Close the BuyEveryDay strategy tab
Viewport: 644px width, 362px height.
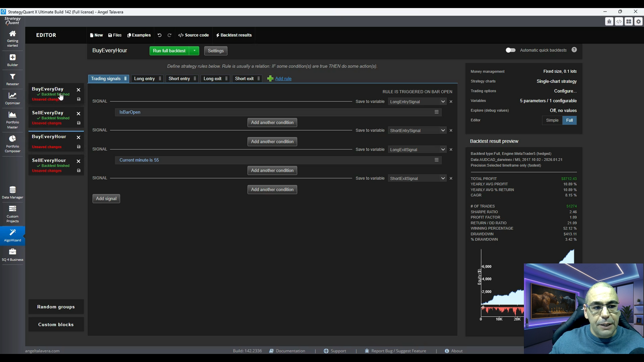click(x=78, y=90)
